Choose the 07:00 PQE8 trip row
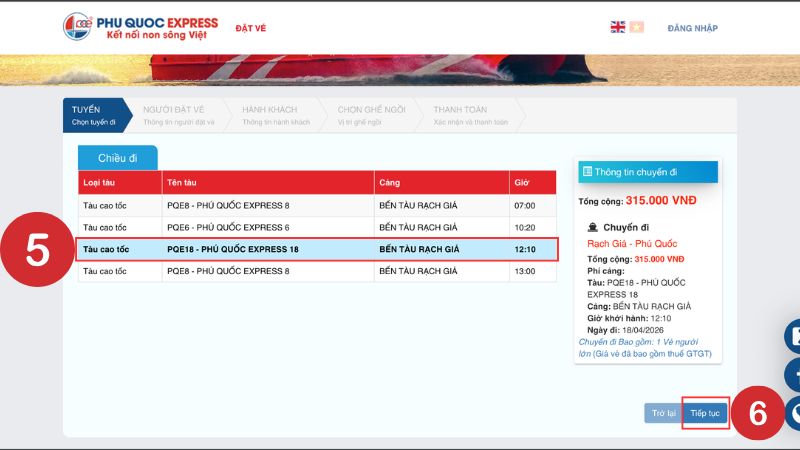Image resolution: width=800 pixels, height=450 pixels. [317, 205]
